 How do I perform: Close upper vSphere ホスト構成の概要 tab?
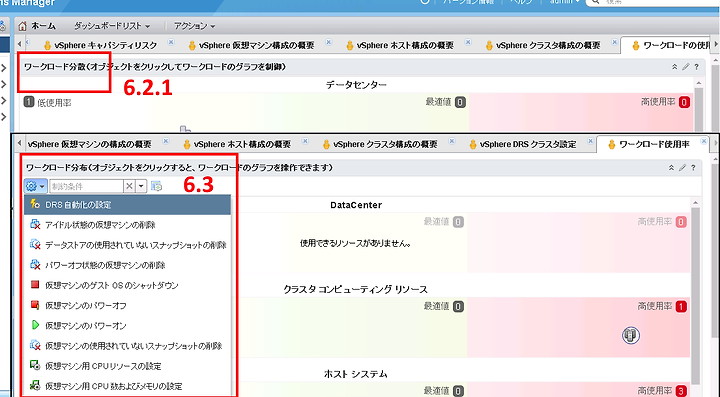pos(468,42)
